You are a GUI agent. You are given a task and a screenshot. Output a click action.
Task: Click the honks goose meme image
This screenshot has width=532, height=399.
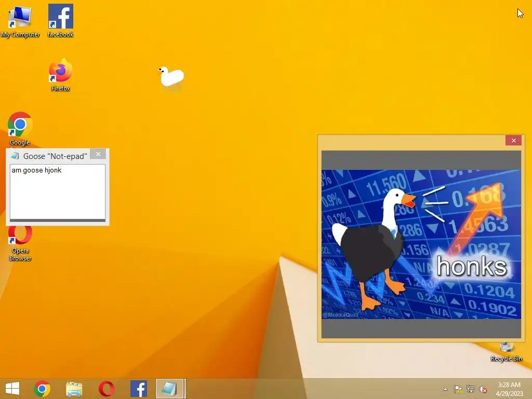point(421,244)
